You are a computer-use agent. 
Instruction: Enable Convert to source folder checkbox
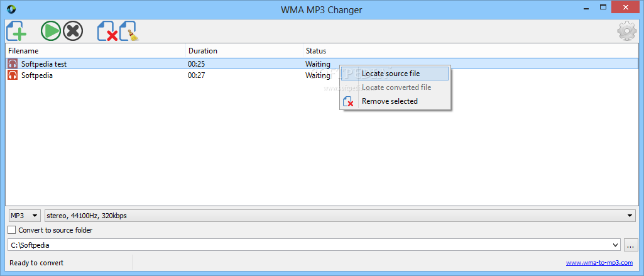12,230
